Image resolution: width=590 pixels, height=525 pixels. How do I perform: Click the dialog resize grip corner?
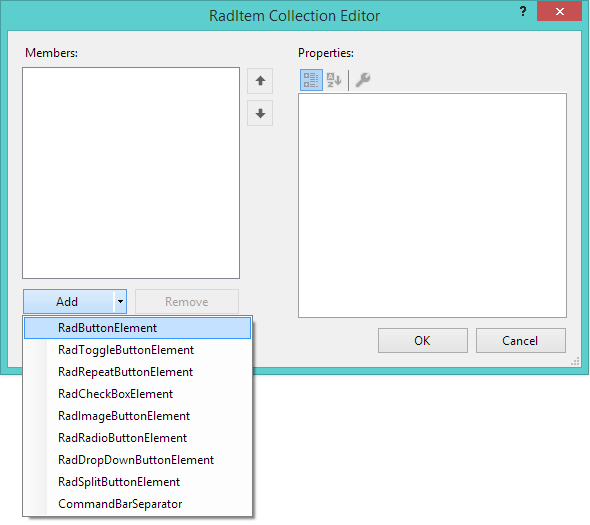[575, 362]
